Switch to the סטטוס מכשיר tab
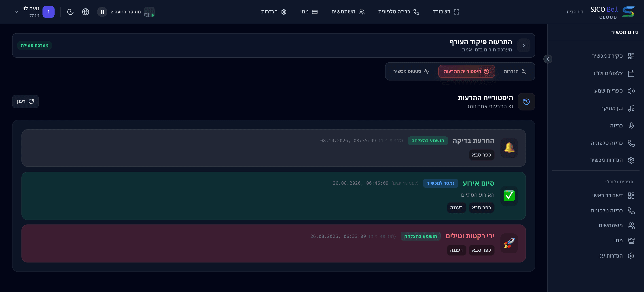Image resolution: width=644 pixels, height=292 pixels. 411,71
